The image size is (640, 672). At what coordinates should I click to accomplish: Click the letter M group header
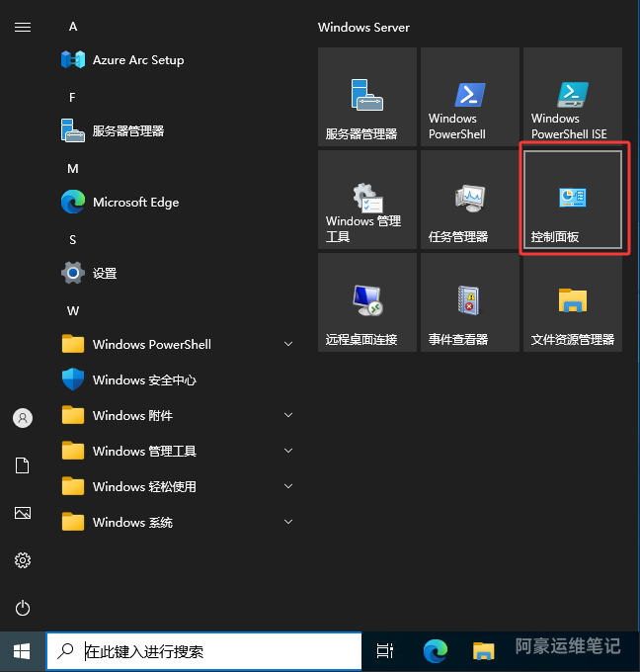(x=73, y=169)
